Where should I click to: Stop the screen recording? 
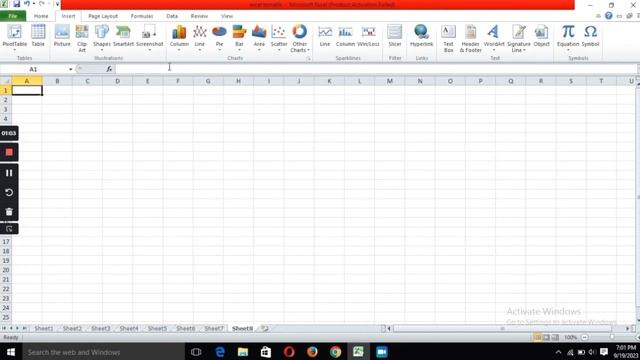9,152
